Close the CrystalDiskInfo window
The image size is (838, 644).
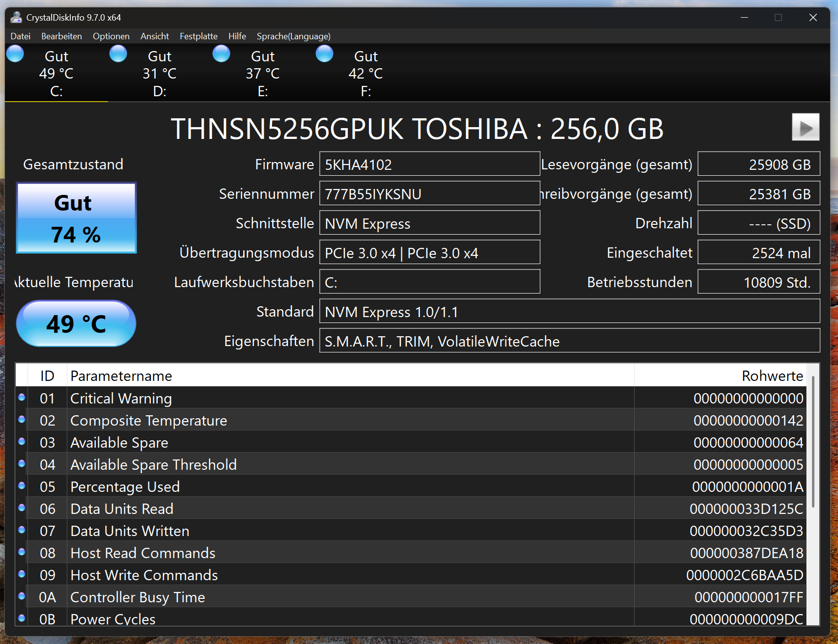tap(813, 18)
